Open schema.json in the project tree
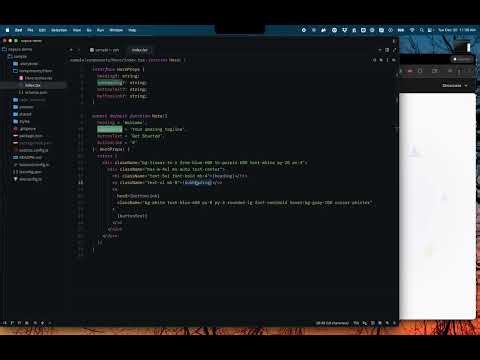480x360 pixels. point(33,92)
